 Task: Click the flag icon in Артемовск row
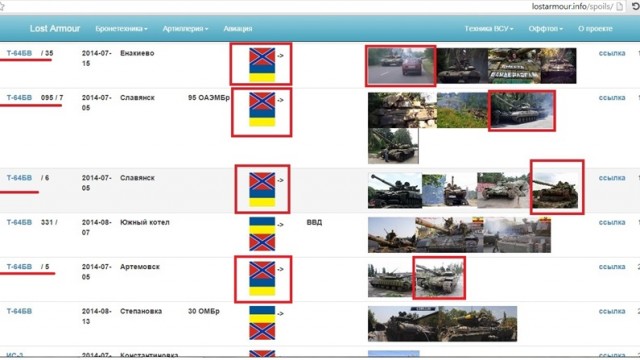click(x=262, y=279)
